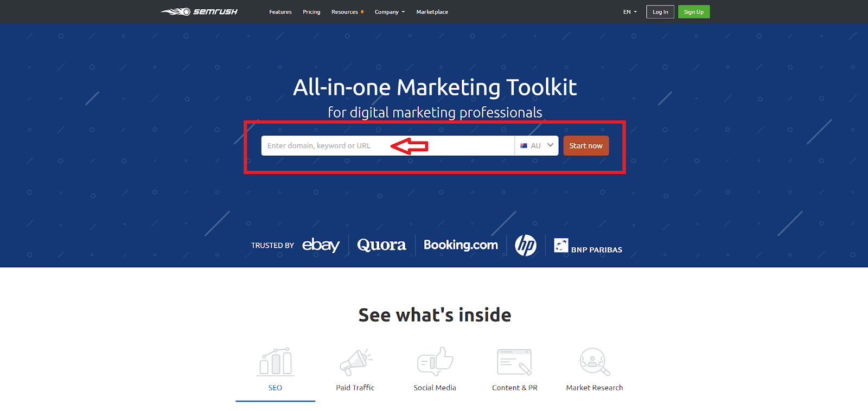
Task: Open the Content & PR icon
Action: point(514,362)
